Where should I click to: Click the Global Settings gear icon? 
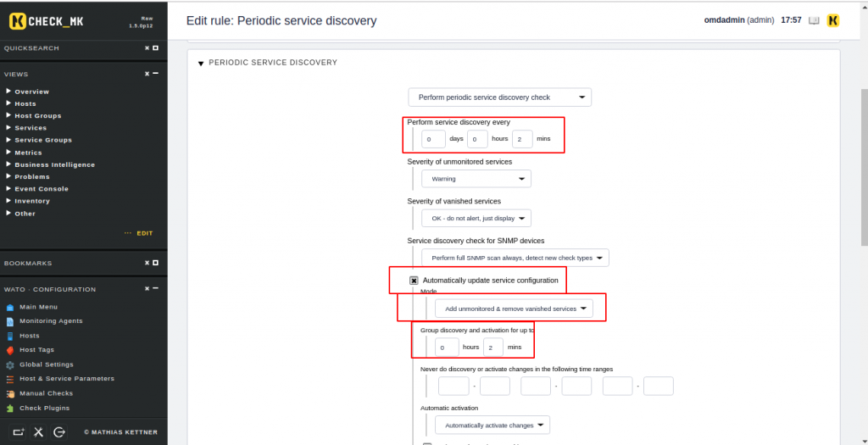(x=10, y=364)
